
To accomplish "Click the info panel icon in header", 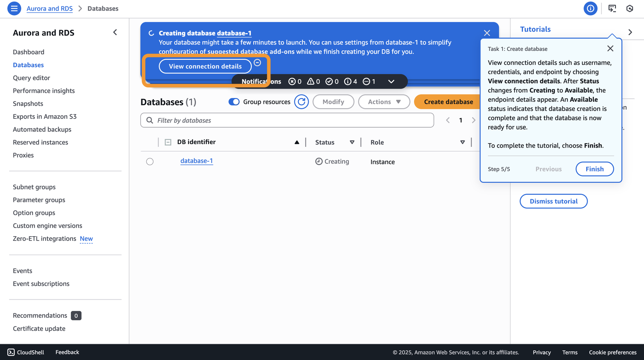I will (590, 9).
